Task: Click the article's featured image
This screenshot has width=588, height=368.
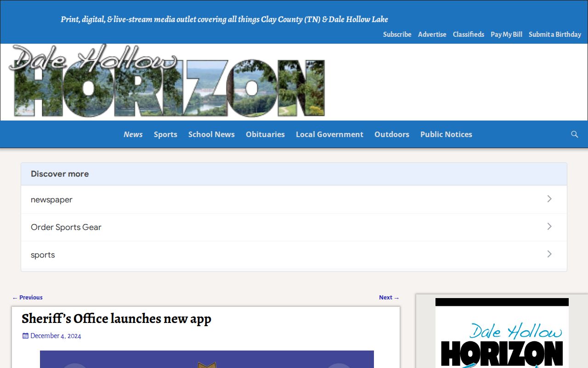Action: 207,359
